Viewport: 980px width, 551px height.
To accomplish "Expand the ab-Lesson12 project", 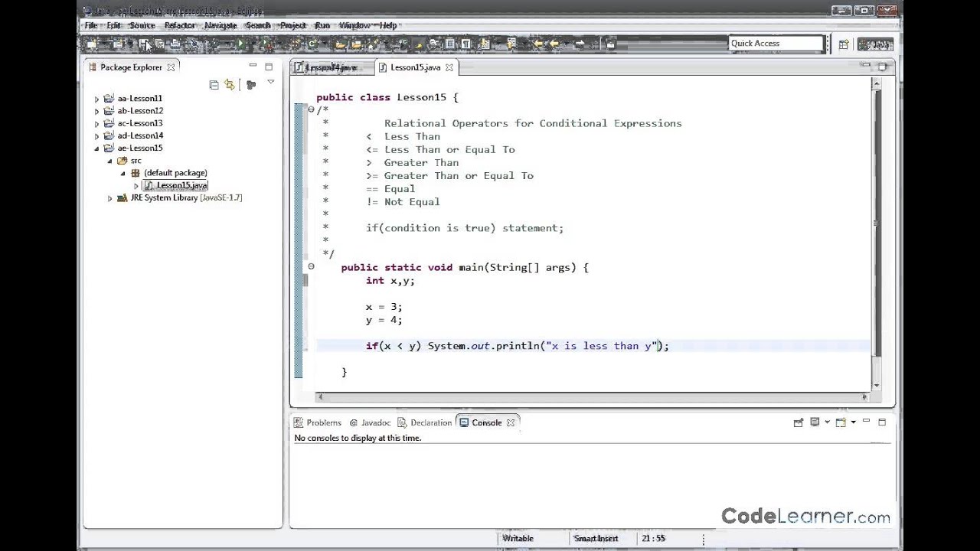I will (96, 111).
